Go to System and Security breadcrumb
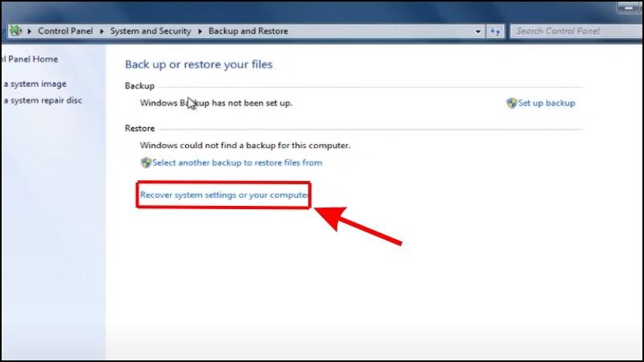Screen dimensions: 644x362 [x=151, y=31]
